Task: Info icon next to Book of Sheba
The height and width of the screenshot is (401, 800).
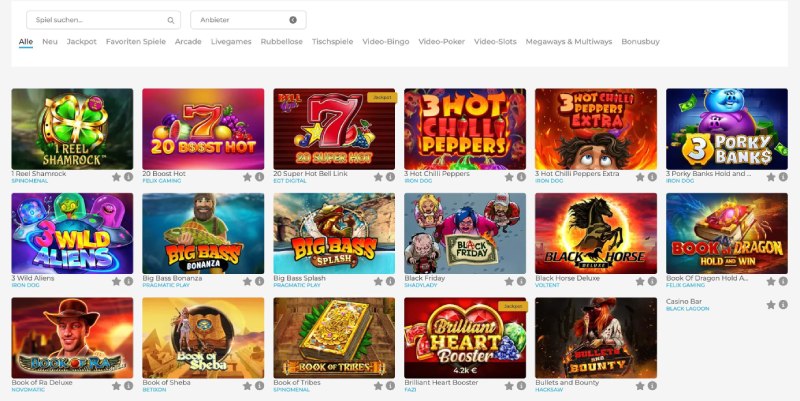Action: pos(260,386)
